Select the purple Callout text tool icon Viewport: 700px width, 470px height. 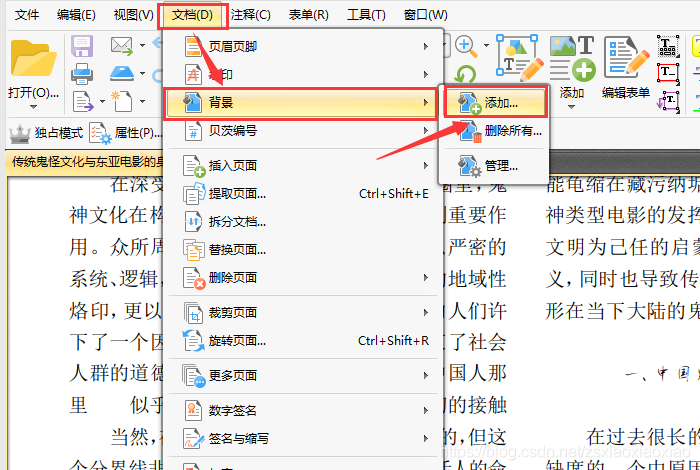point(668,101)
